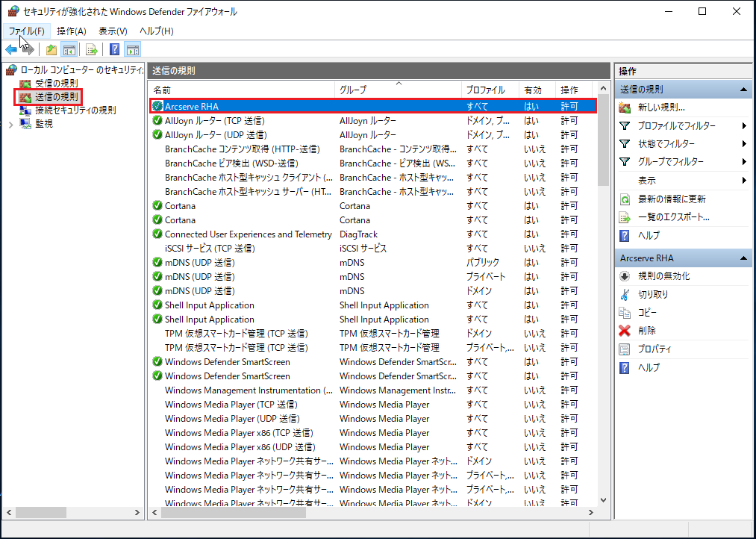Screen dimensions: 756x539
Task: Click the tree pane horizontal scrollbar thumb
Action: [x=40, y=512]
